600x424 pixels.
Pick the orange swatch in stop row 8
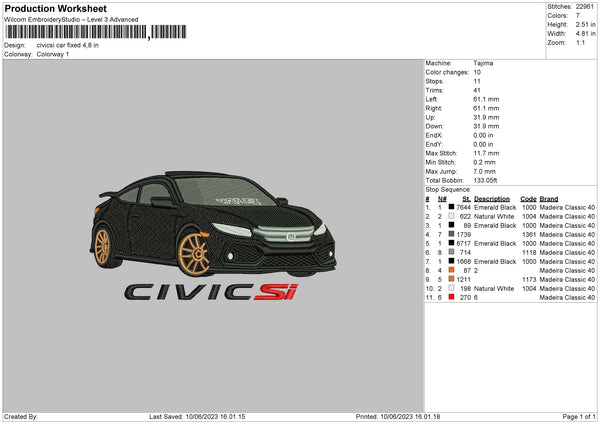pos(452,270)
